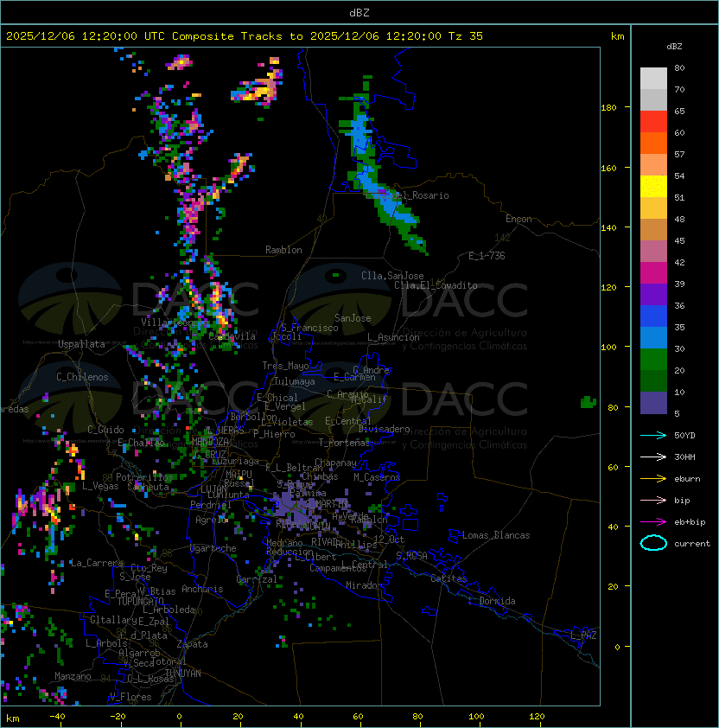Click the Tres_Mayo place label
Viewport: 719px width, 728px height.
click(x=285, y=366)
